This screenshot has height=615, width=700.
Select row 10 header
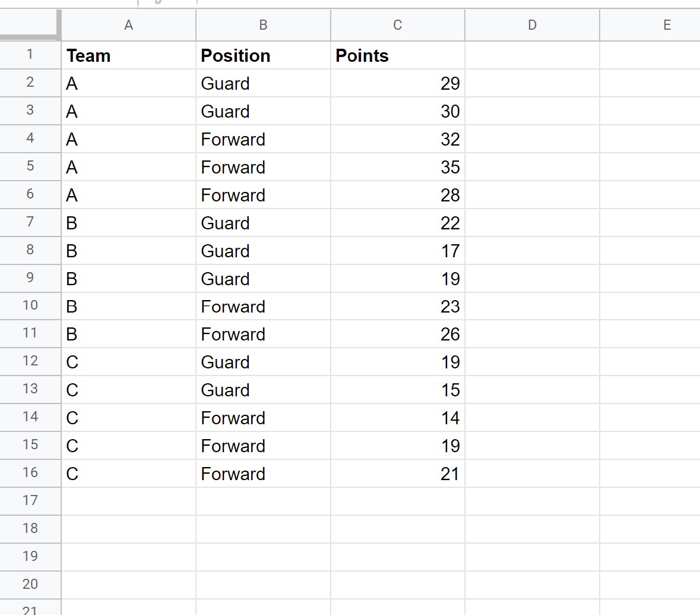pyautogui.click(x=30, y=305)
